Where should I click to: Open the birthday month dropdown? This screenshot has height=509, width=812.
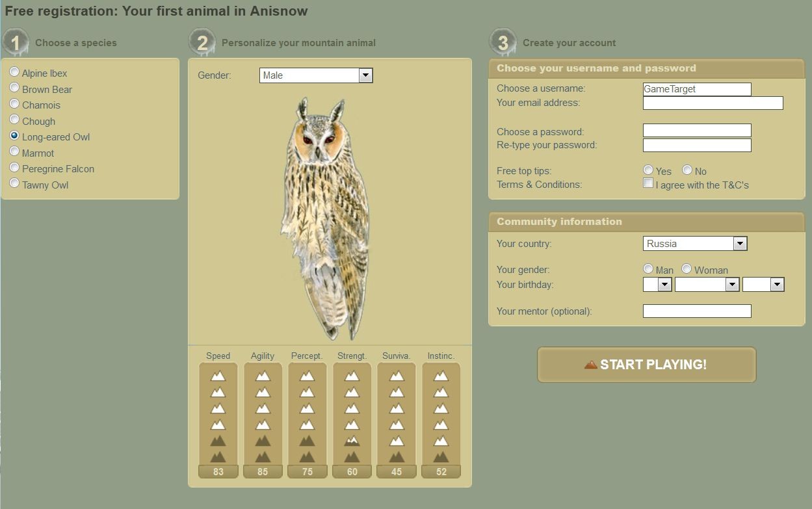pyautogui.click(x=707, y=284)
